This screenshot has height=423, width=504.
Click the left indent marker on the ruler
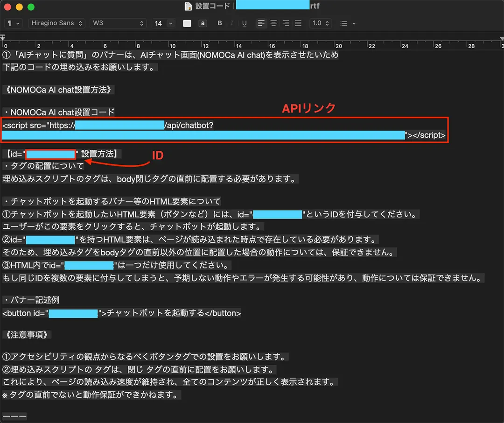click(x=3, y=37)
